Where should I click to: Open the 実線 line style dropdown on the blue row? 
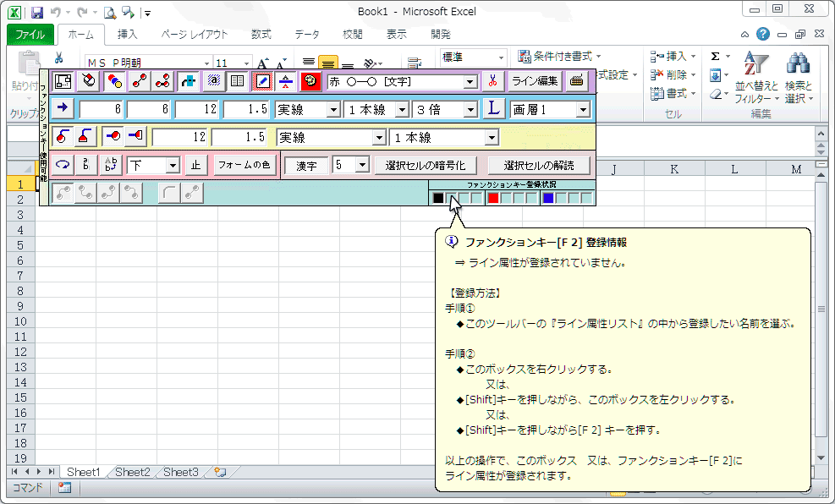[334, 110]
